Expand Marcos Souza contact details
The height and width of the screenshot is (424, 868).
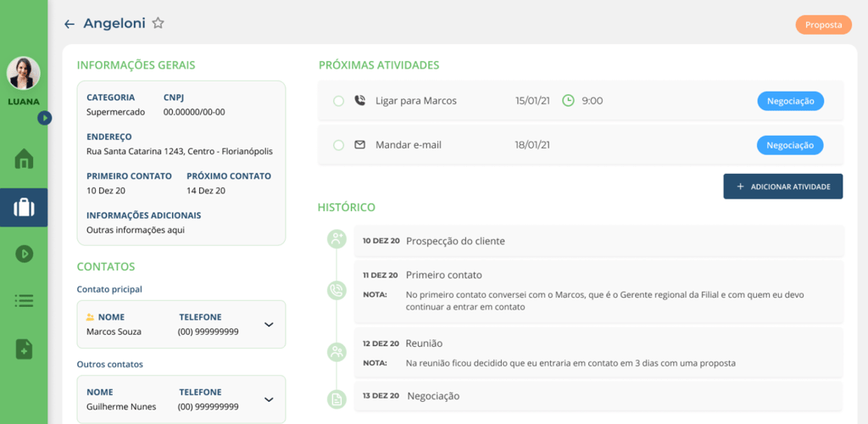(269, 325)
